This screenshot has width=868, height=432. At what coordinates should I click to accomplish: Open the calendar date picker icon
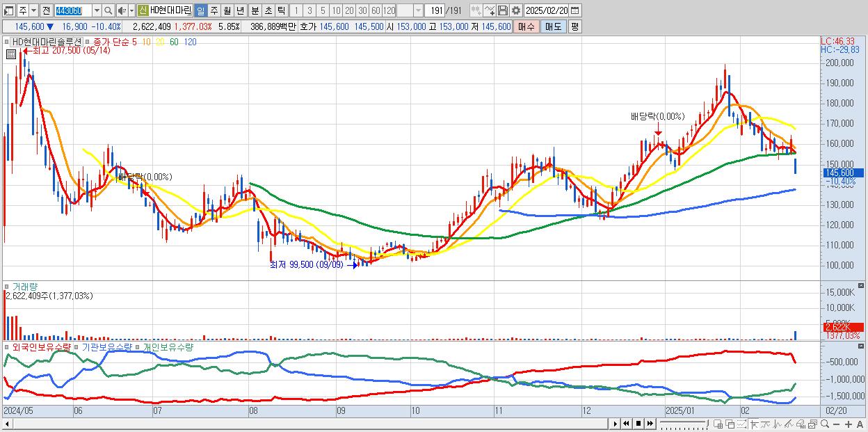click(x=575, y=10)
